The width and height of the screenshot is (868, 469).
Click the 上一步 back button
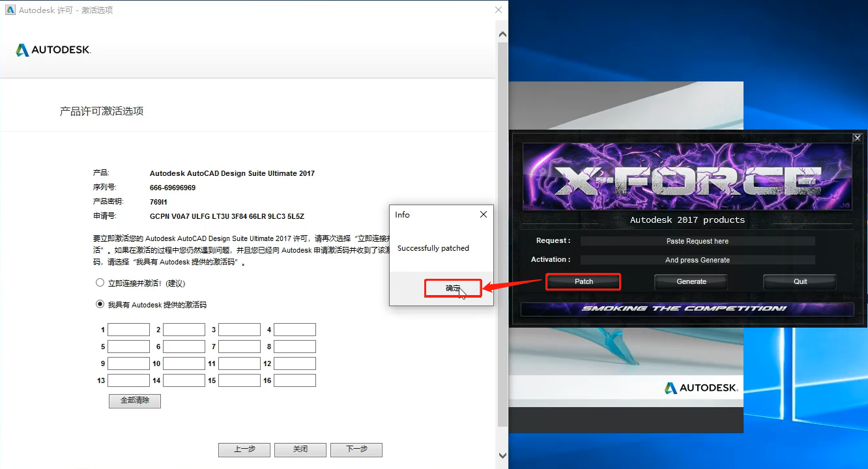tap(244, 449)
